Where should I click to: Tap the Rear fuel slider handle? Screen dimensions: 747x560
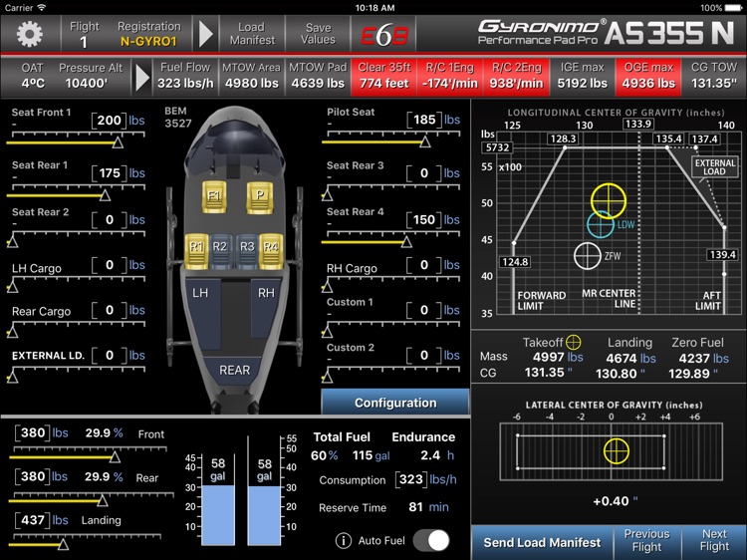pos(102,500)
